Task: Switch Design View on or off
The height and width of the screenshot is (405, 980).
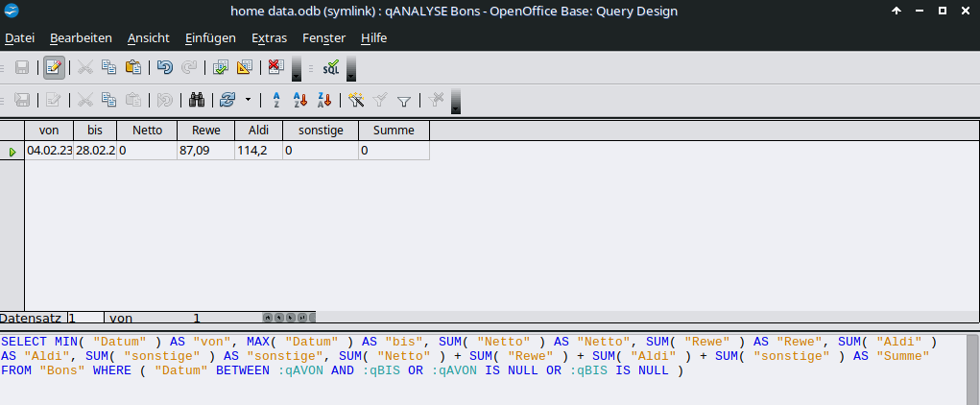Action: 245,67
